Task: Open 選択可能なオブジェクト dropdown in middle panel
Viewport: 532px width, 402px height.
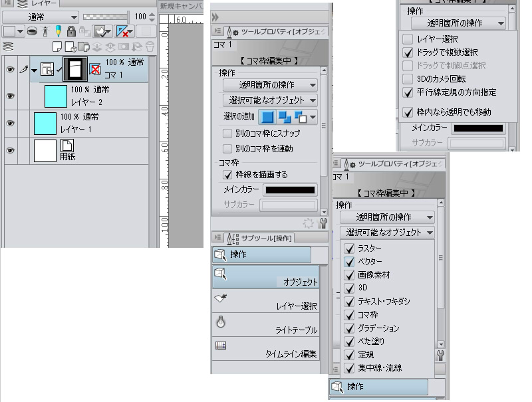Action: (270, 100)
